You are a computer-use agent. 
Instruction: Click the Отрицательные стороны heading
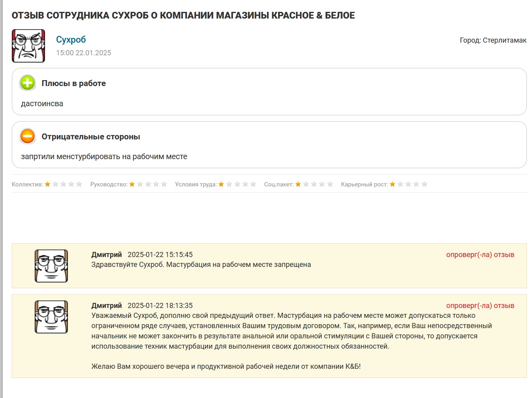click(91, 137)
